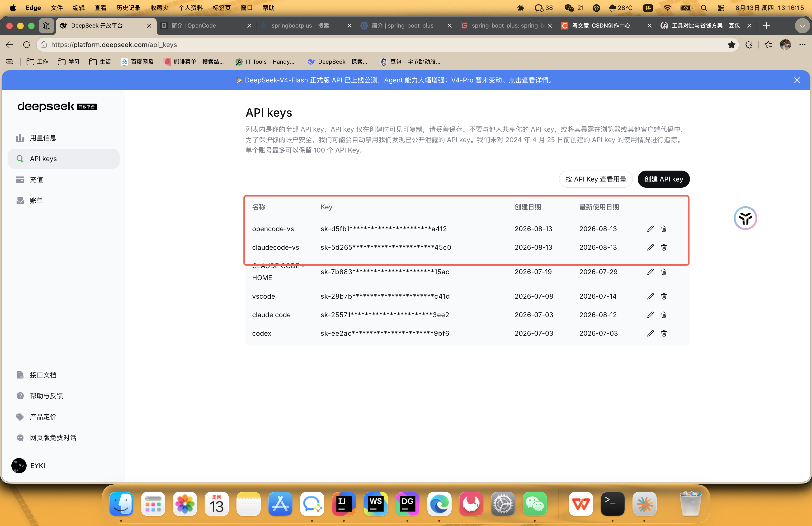The image size is (812, 526).
Task: Open macOS Control Center in menu bar
Action: (x=721, y=8)
